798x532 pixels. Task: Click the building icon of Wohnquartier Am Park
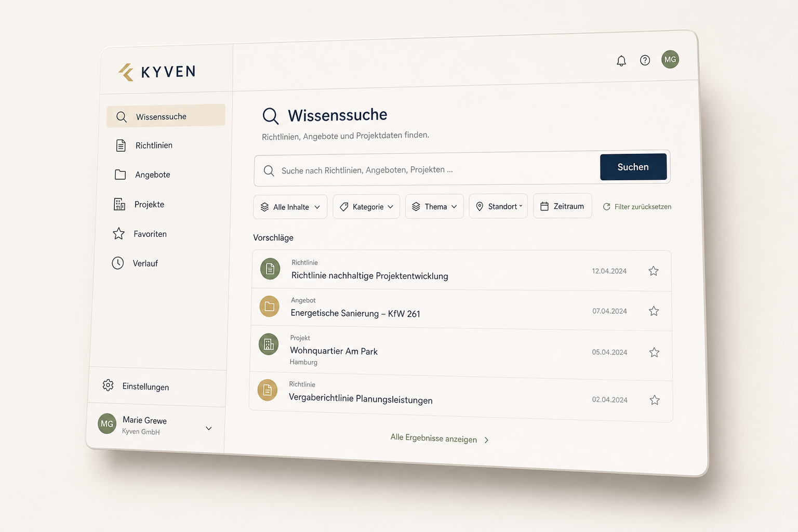click(x=269, y=344)
